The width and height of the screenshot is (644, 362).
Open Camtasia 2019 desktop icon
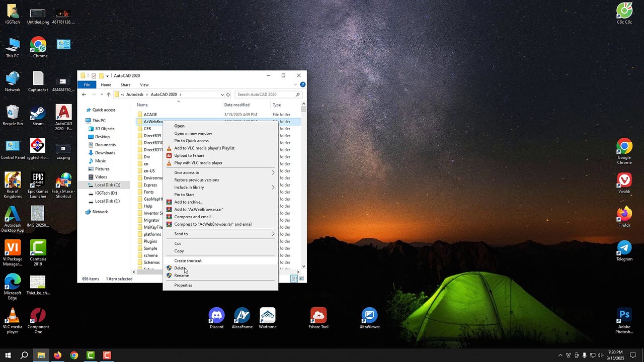point(38,253)
